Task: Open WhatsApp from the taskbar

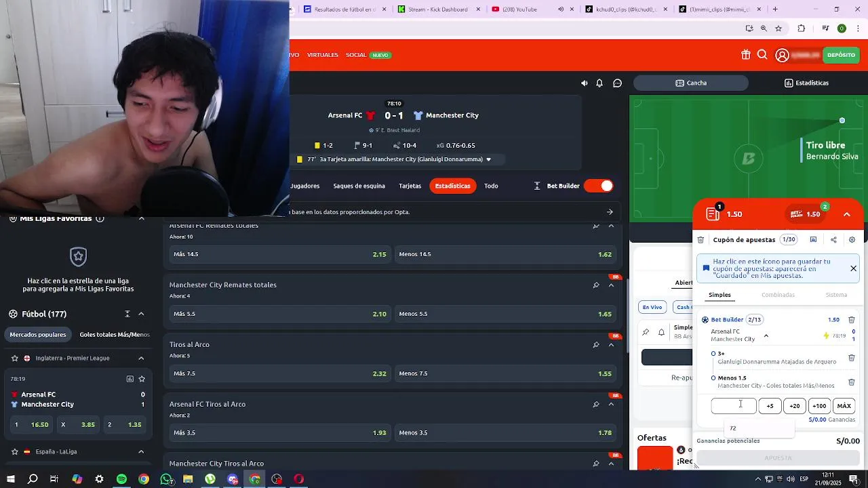Action: pos(166,479)
